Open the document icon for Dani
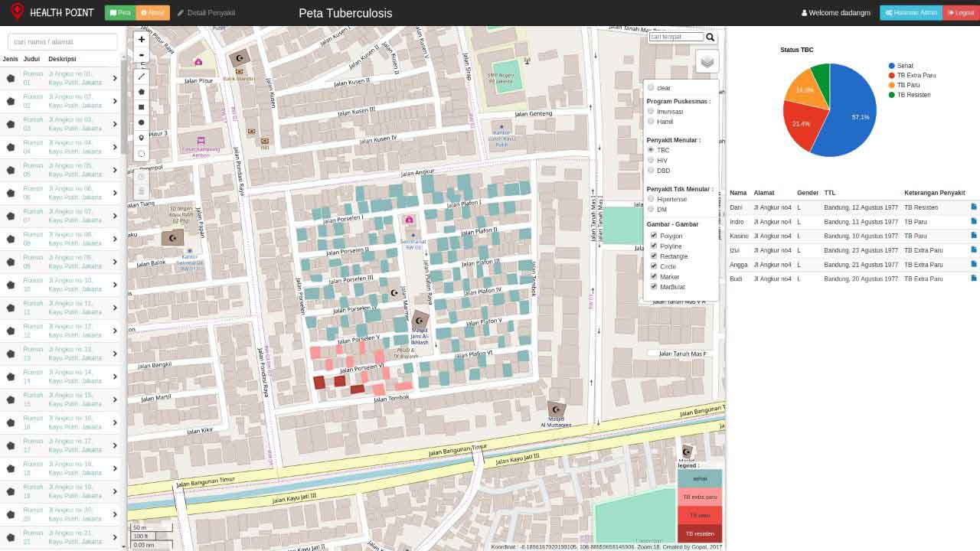Image resolution: width=980 pixels, height=551 pixels. tap(974, 207)
